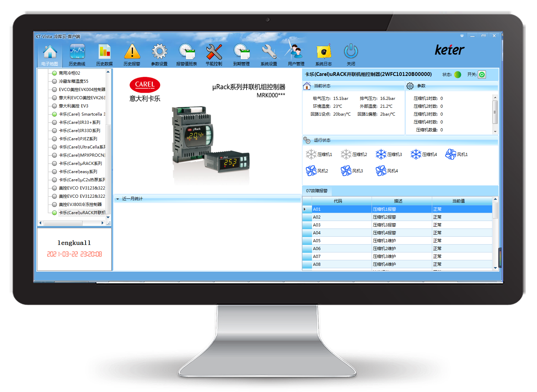Image resolution: width=537 pixels, height=392 pixels.
Task: Switch to the 07故障报警 tab
Action: click(x=317, y=191)
